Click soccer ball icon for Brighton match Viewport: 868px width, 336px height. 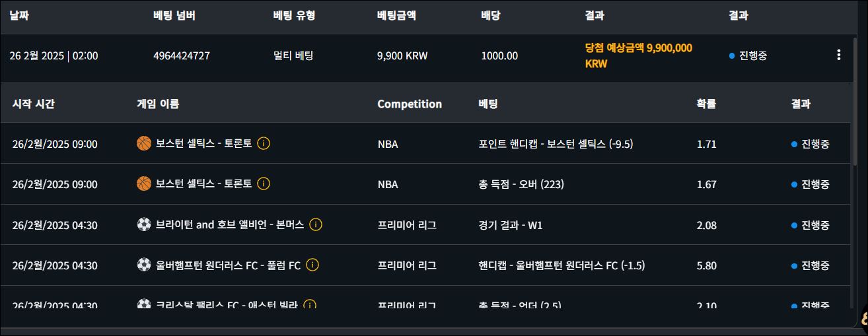pos(144,224)
